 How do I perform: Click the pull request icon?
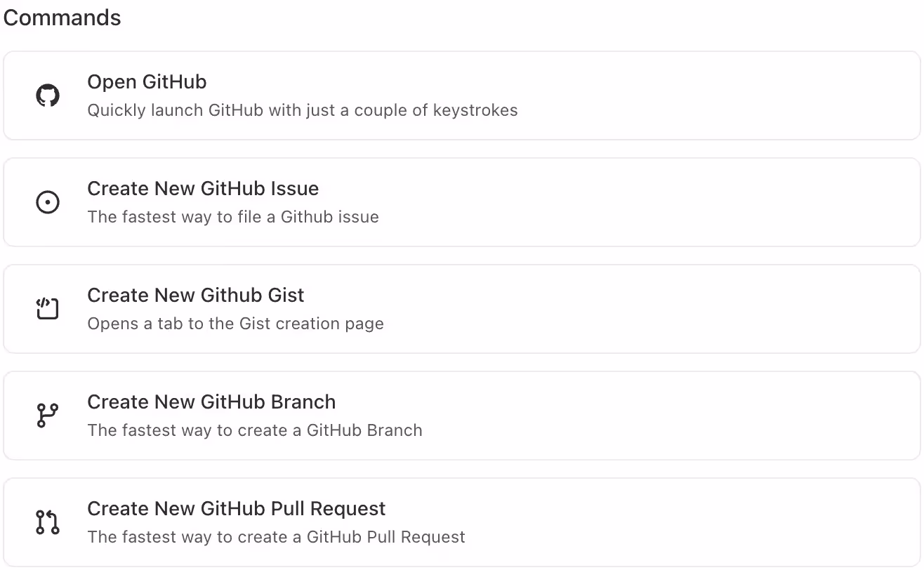point(47,522)
